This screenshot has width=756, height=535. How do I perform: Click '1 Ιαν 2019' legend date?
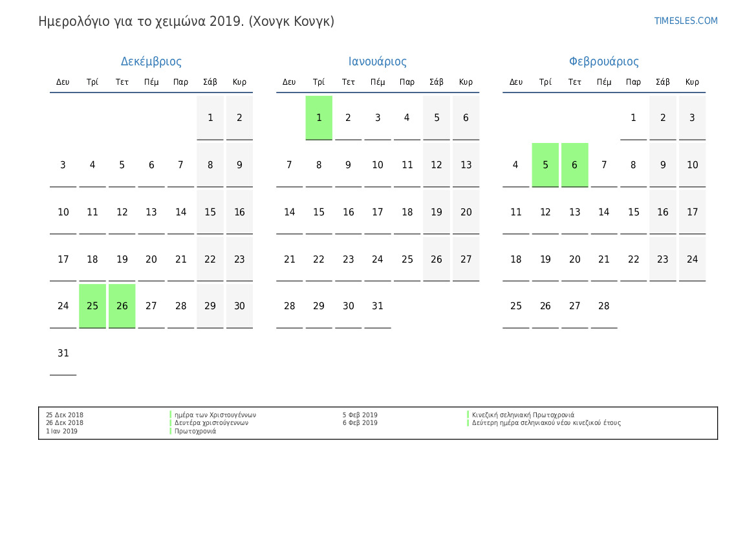click(x=61, y=431)
